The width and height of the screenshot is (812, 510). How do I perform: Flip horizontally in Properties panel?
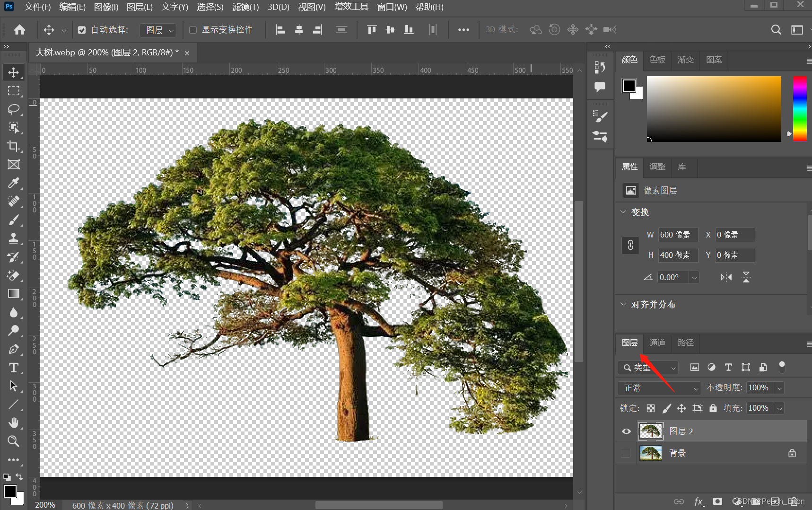(x=726, y=277)
